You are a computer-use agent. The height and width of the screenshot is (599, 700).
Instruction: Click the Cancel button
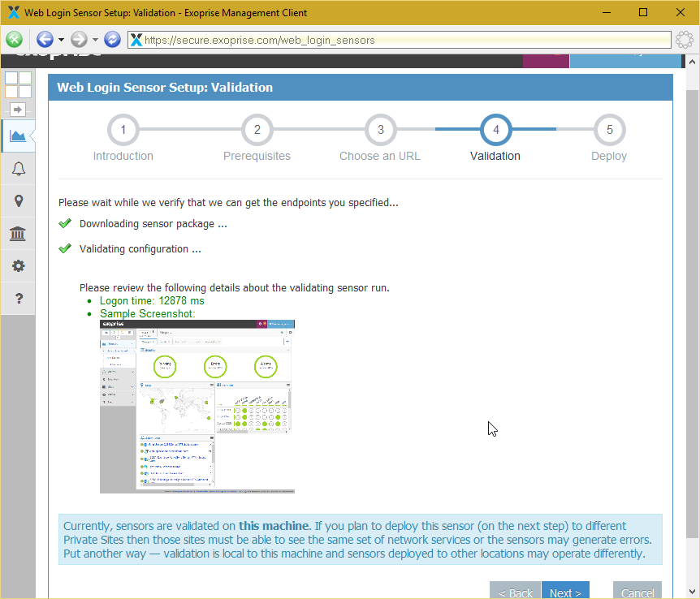(637, 591)
